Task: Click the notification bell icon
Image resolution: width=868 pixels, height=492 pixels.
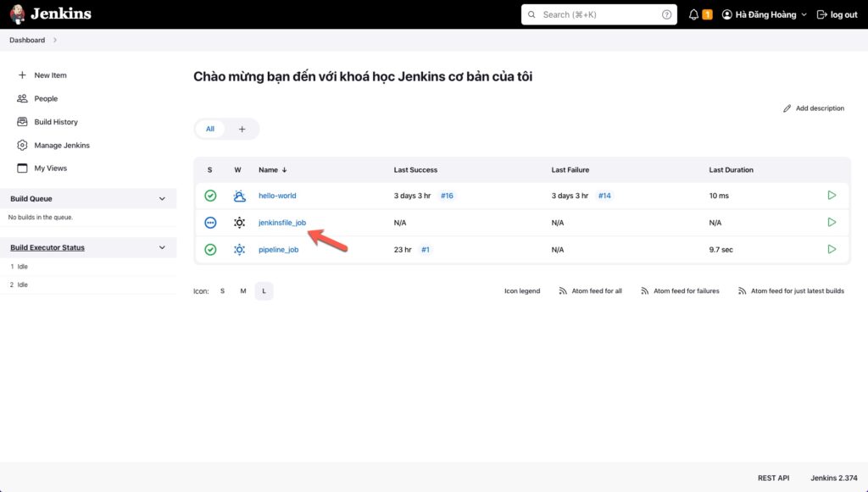Action: coord(693,15)
